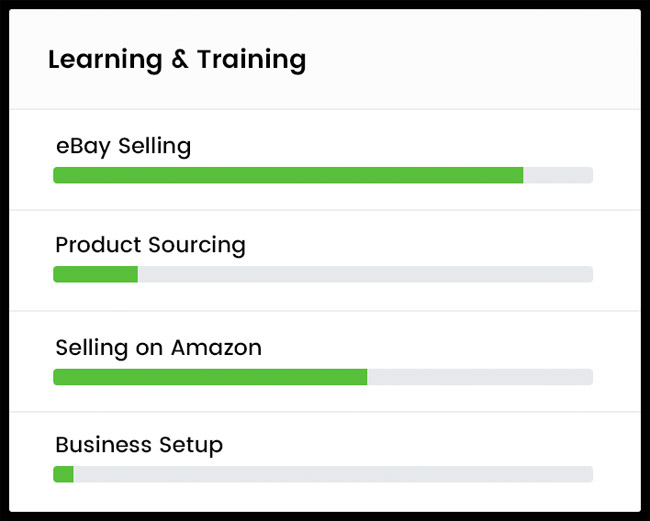Click the word "Amazon" in the third row

click(216, 348)
